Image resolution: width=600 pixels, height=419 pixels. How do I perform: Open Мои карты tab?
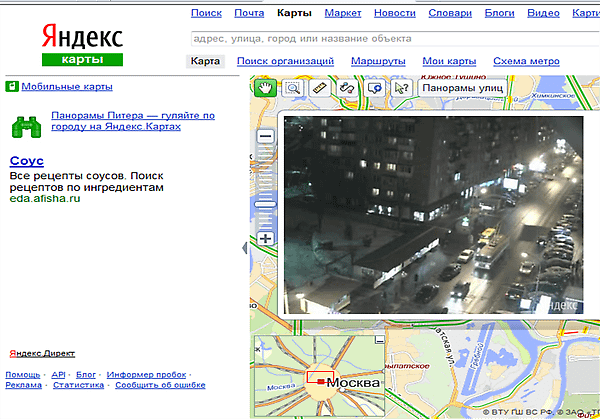(449, 61)
